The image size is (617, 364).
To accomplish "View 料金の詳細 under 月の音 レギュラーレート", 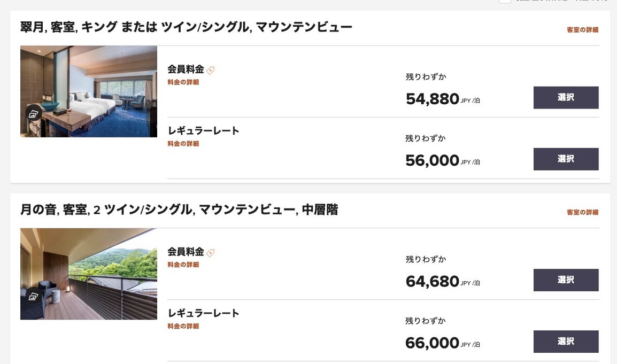I will point(183,327).
